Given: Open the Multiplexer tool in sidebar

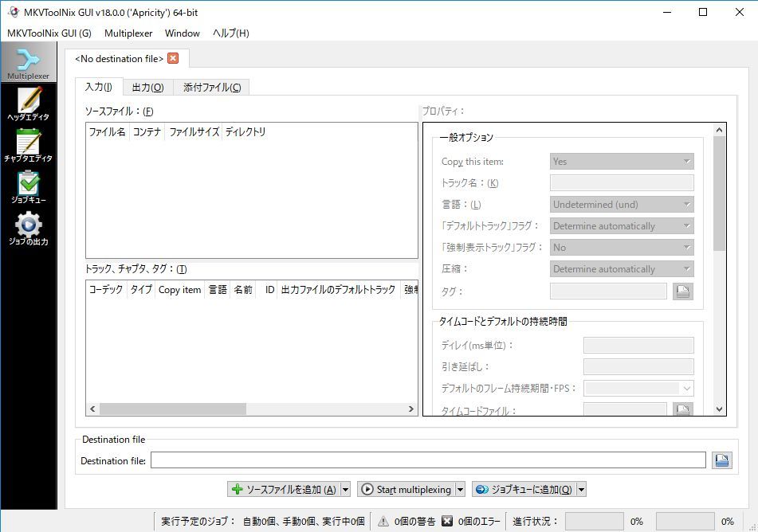Looking at the screenshot, I should pyautogui.click(x=28, y=62).
